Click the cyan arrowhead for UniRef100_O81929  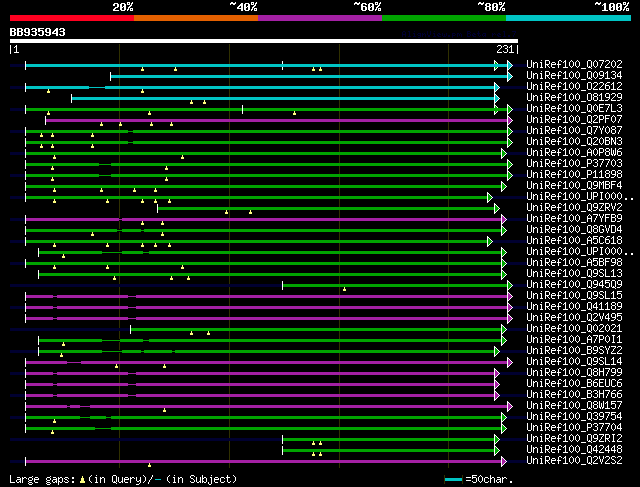click(496, 98)
